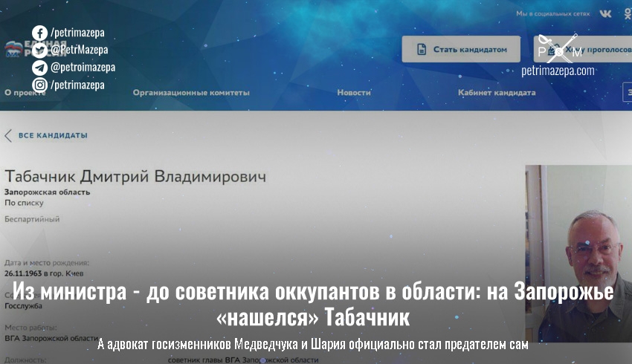Open the Telegram paper plane icon

pyautogui.click(x=39, y=68)
